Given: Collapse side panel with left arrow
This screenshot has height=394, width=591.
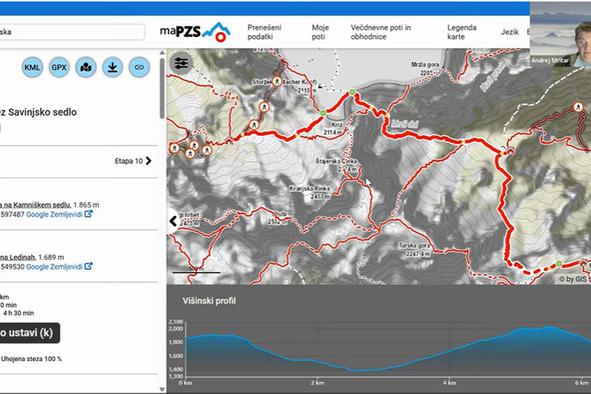Looking at the screenshot, I should point(173,221).
